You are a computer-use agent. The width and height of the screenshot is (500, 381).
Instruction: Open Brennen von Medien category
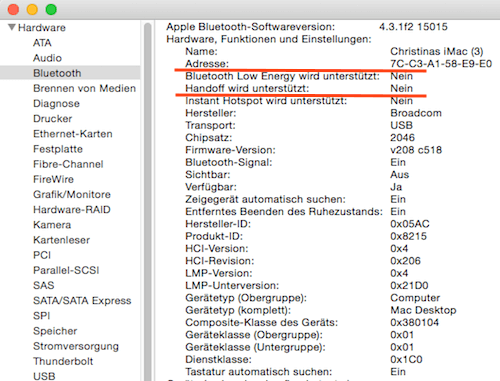[84, 88]
